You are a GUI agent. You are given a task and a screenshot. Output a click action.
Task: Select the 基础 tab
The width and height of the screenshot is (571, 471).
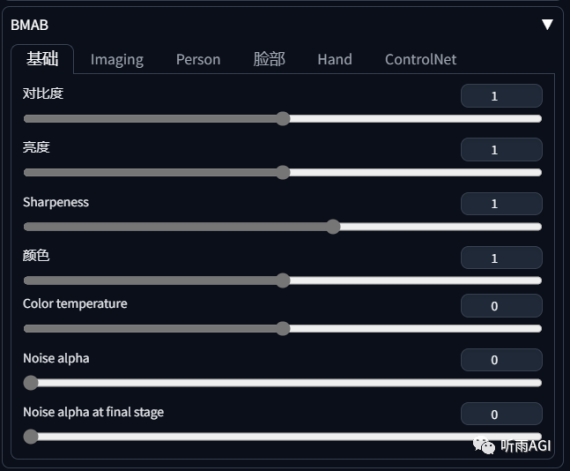click(42, 59)
